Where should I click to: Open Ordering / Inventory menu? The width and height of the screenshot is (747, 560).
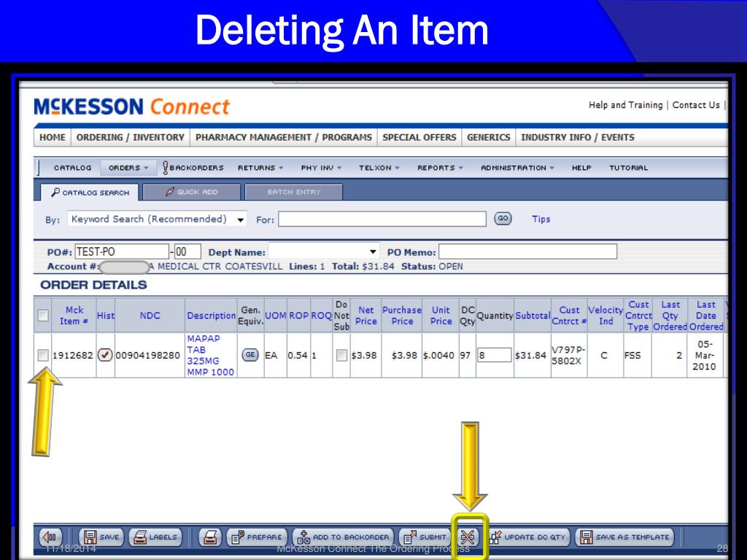[130, 137]
